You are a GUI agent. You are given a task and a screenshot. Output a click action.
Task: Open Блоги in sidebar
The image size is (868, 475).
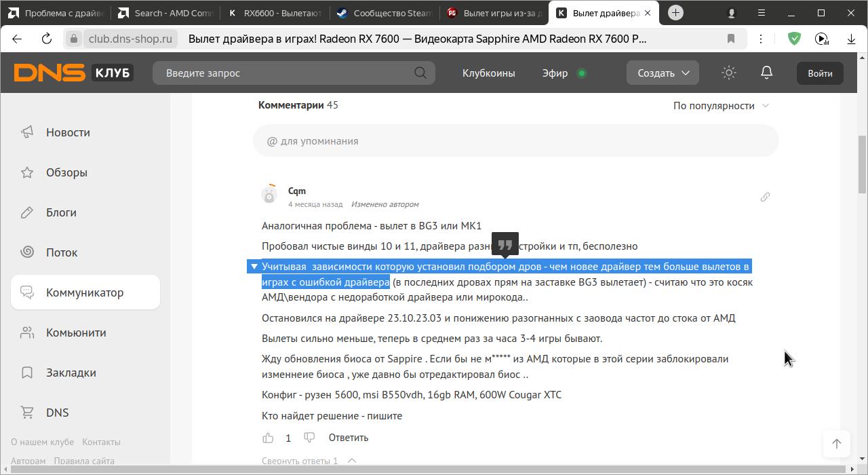[85, 212]
